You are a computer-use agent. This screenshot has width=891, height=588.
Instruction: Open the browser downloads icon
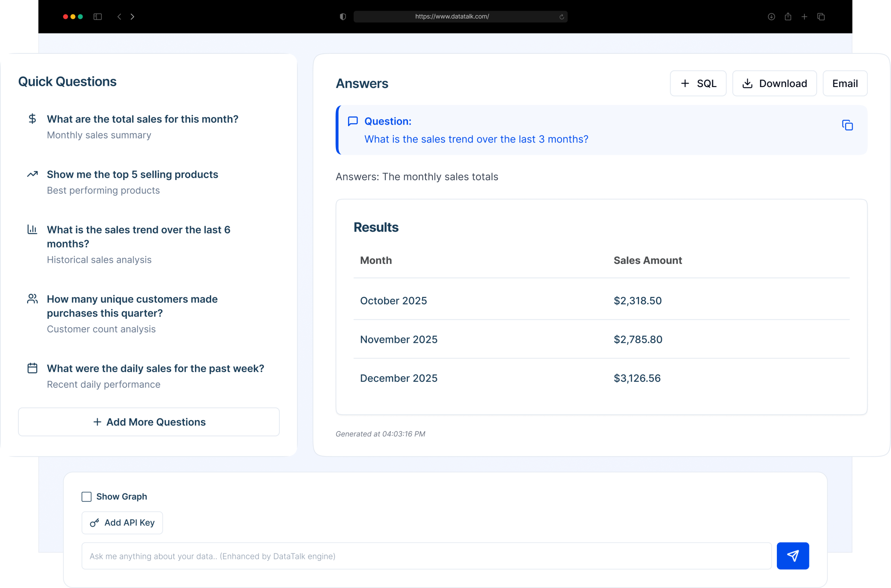[771, 16]
